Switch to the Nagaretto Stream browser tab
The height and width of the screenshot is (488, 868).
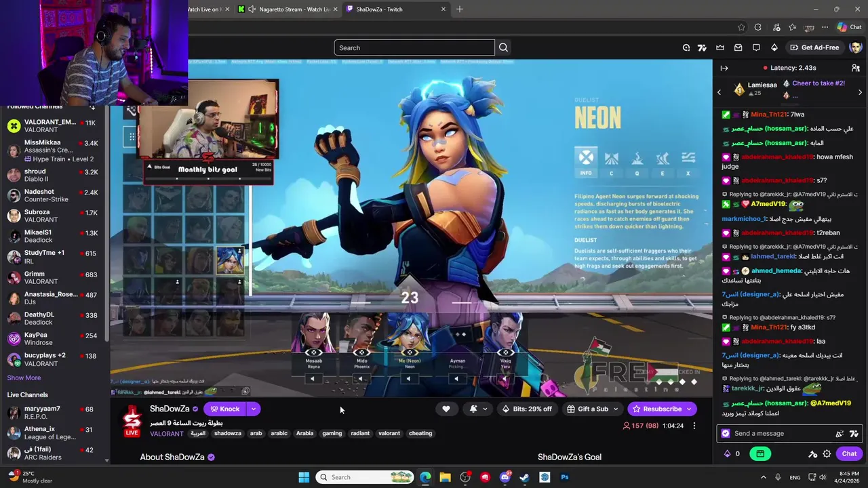(288, 9)
